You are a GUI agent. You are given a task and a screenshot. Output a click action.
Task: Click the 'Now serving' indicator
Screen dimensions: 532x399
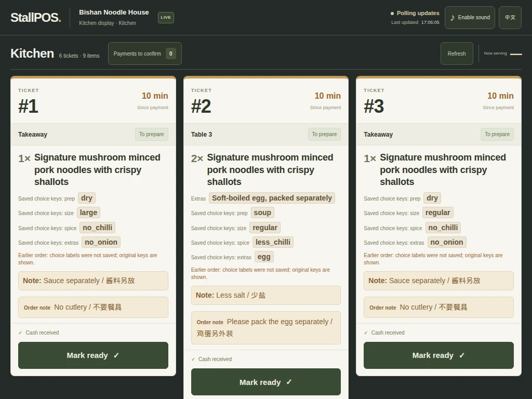(x=503, y=54)
